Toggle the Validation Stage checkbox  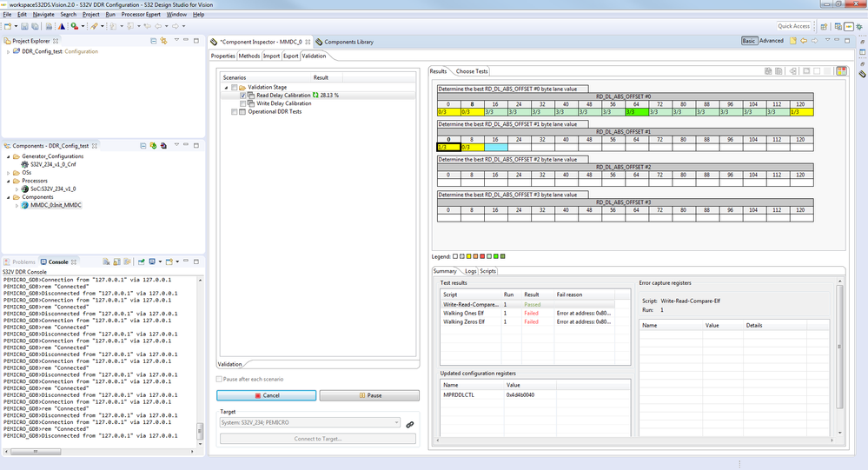coord(235,88)
